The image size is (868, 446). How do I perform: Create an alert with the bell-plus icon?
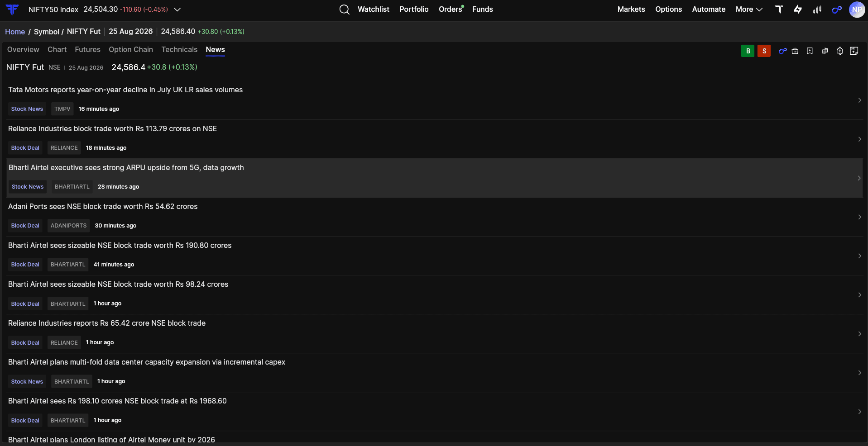click(x=840, y=51)
